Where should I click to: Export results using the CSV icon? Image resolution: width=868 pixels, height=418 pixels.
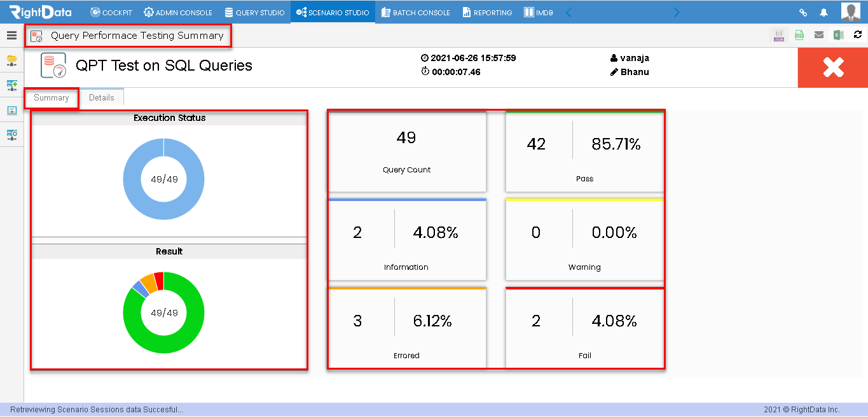pos(799,36)
